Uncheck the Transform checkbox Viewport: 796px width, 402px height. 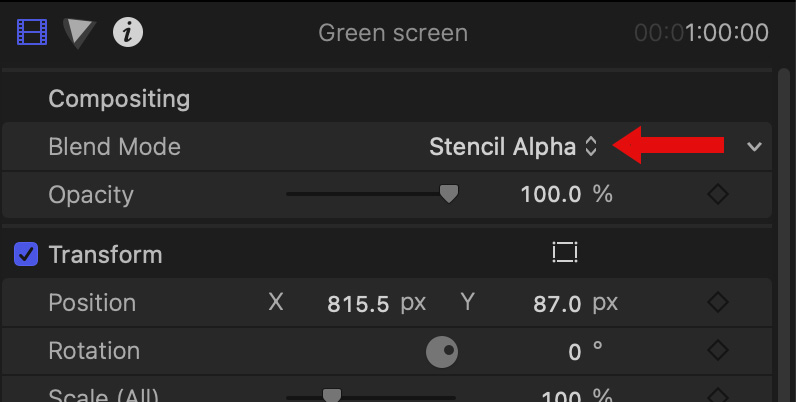tap(26, 255)
